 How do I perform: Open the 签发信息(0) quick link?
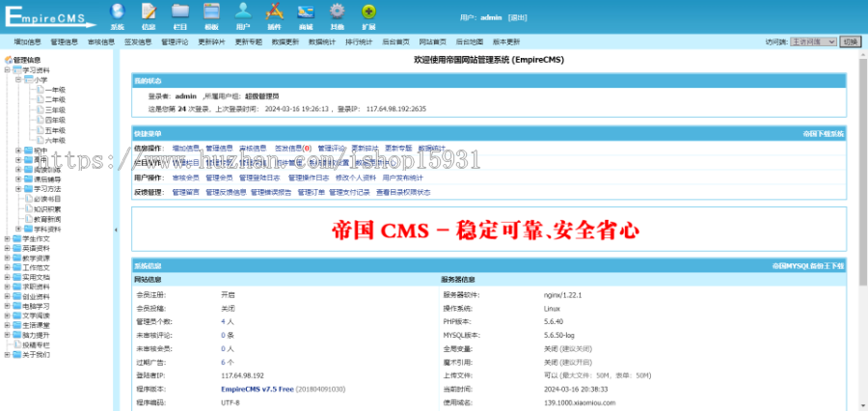click(x=293, y=149)
